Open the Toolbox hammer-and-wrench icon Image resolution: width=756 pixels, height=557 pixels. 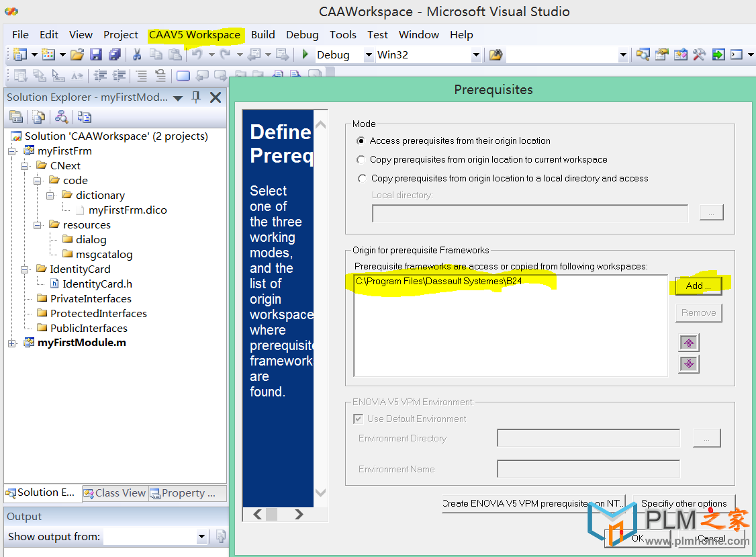click(699, 54)
